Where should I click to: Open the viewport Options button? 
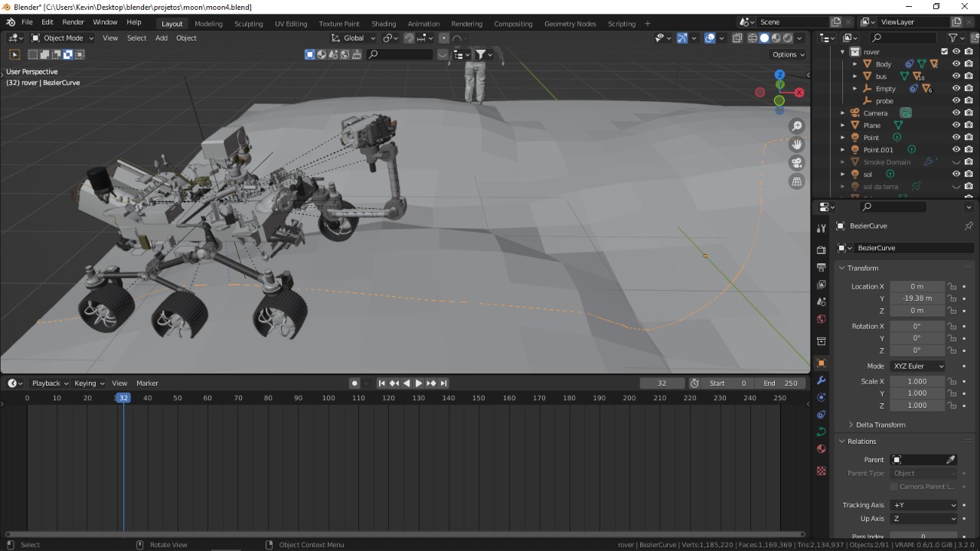click(789, 54)
